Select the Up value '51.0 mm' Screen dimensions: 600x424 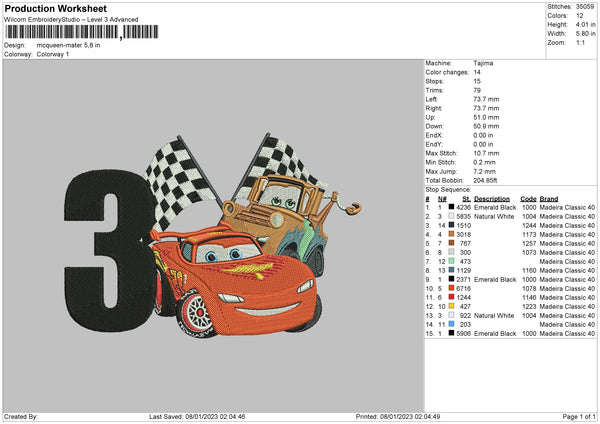point(486,117)
